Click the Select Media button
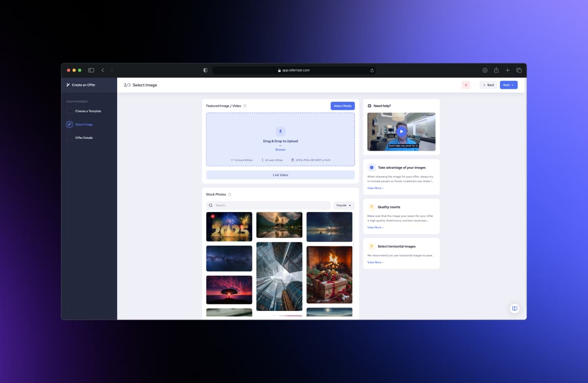Viewport: 588px width, 383px height. pos(343,106)
